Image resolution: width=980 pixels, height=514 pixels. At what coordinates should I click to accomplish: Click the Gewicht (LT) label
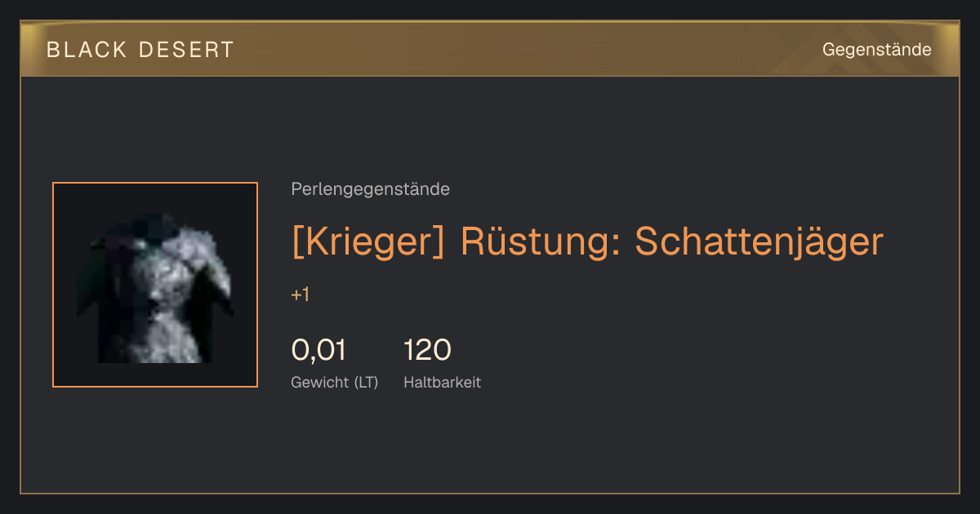pos(334,383)
